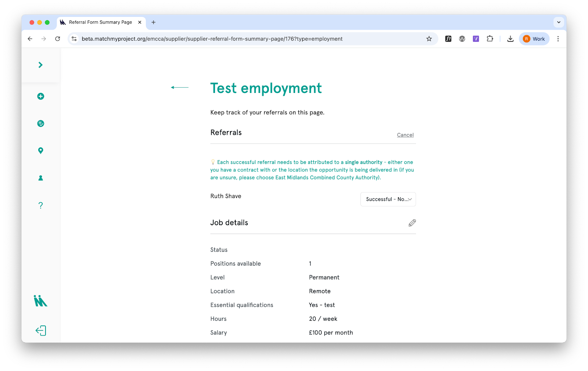The width and height of the screenshot is (588, 371).
Task: Click the location pin sidebar icon
Action: point(41,151)
